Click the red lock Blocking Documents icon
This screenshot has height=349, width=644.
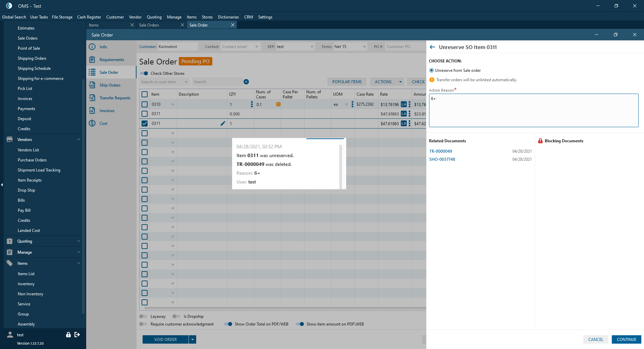540,141
